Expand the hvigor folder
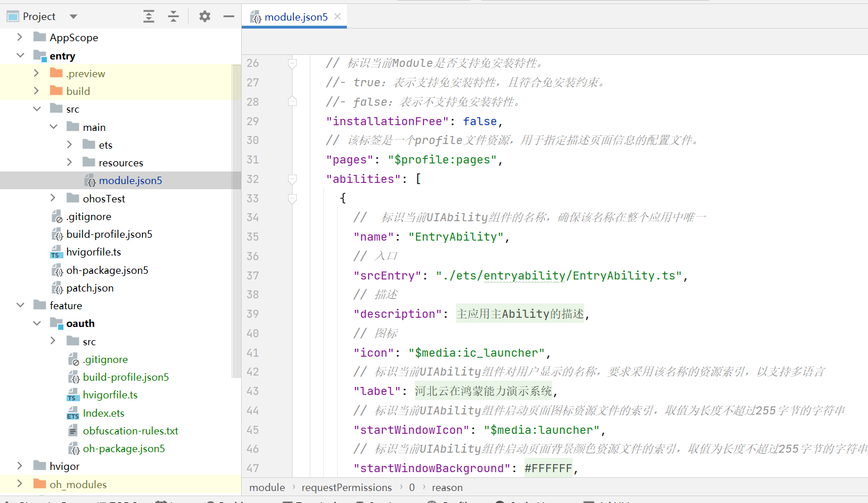This screenshot has width=868, height=503. pos(20,466)
